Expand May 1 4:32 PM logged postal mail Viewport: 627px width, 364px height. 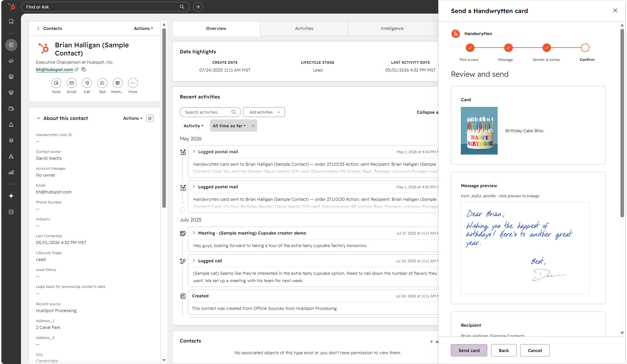(194, 152)
